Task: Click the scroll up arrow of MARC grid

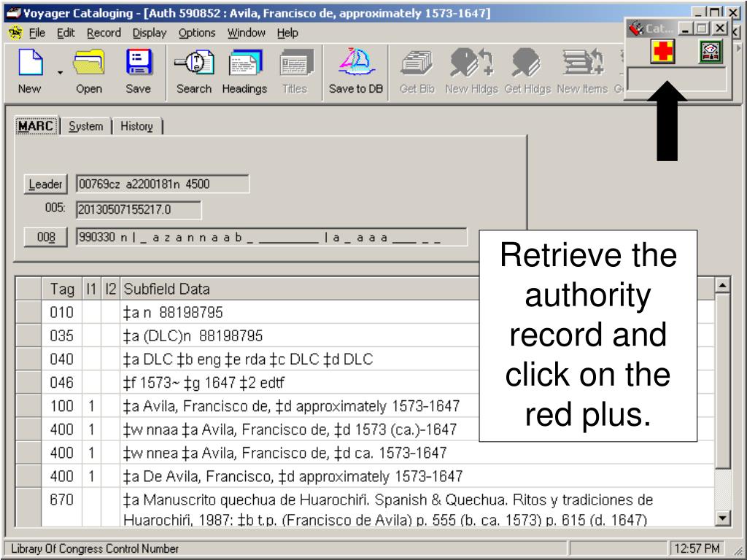Action: pyautogui.click(x=722, y=285)
